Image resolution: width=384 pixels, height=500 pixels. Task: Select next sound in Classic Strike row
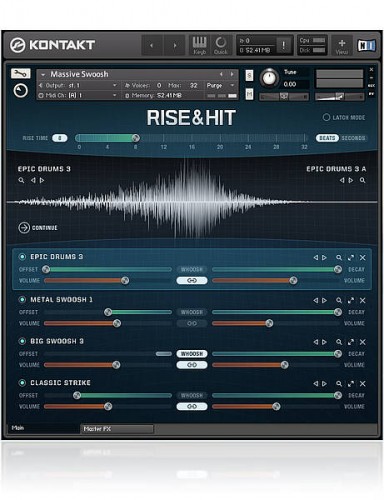click(324, 384)
